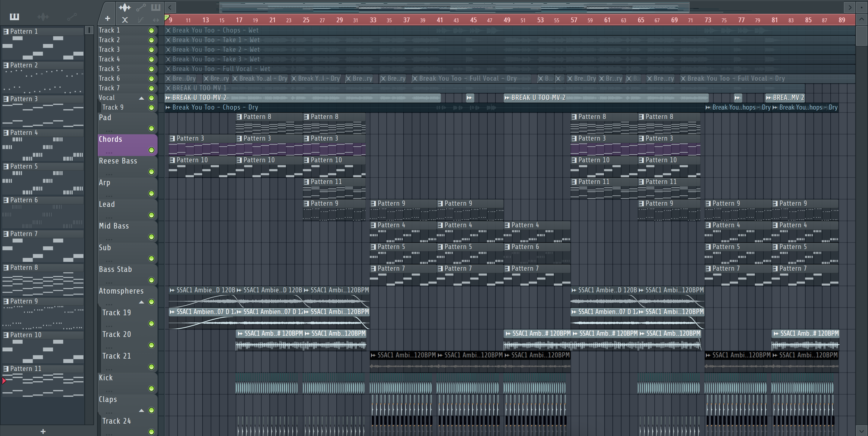868x436 pixels.
Task: Add new pattern with bottom plus
Action: pos(43,431)
